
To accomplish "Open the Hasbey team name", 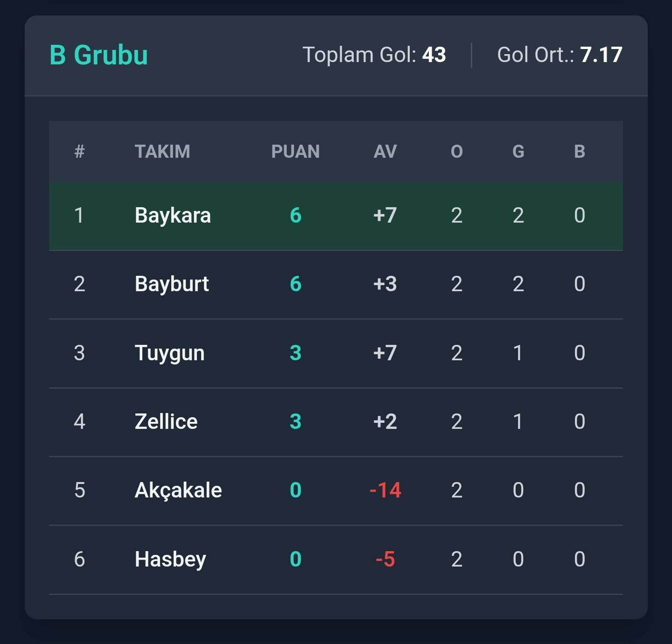I will tap(170, 559).
